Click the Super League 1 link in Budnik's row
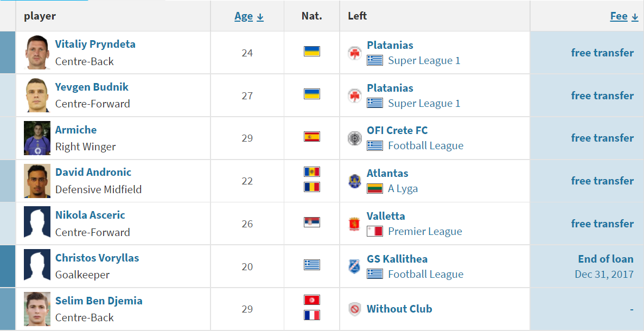The image size is (644, 331). (424, 103)
